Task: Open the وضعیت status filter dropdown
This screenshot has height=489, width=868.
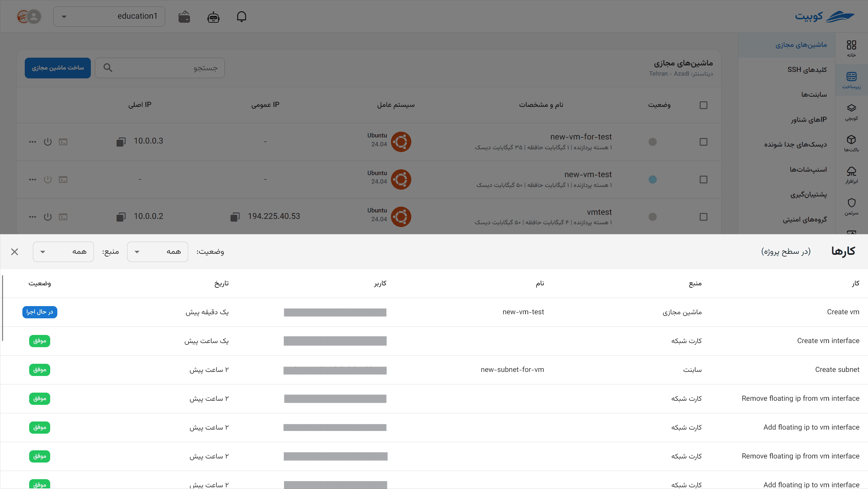Action: click(x=158, y=251)
